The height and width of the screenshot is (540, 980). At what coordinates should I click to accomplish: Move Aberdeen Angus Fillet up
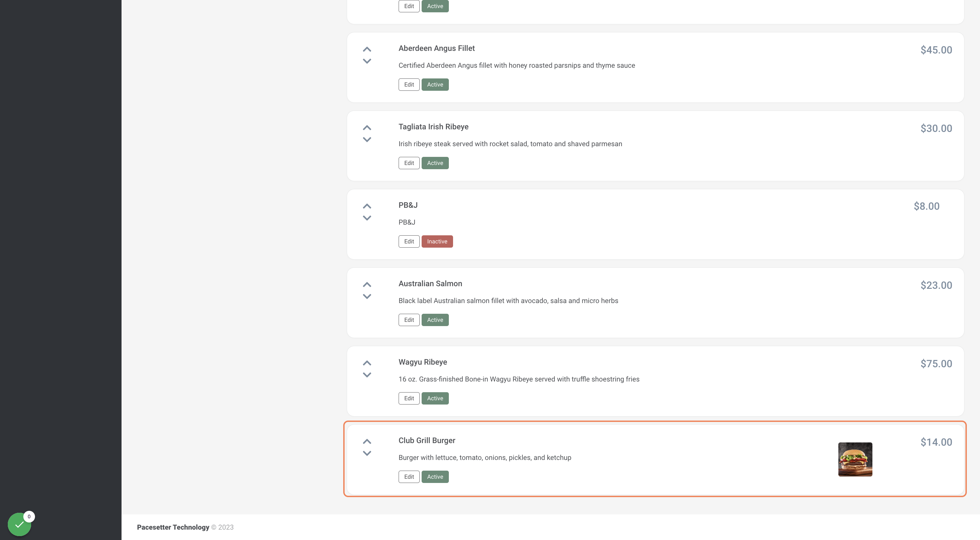(x=367, y=50)
